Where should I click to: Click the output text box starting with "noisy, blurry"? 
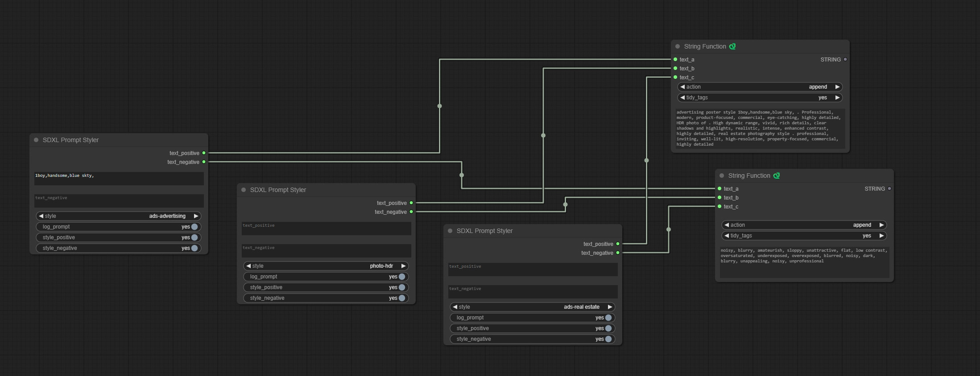[x=804, y=262]
